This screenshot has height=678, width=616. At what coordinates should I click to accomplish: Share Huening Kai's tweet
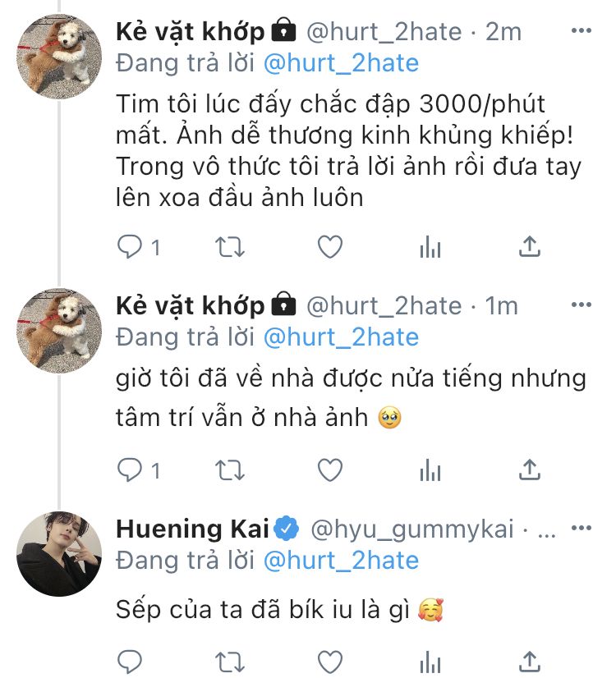(530, 662)
